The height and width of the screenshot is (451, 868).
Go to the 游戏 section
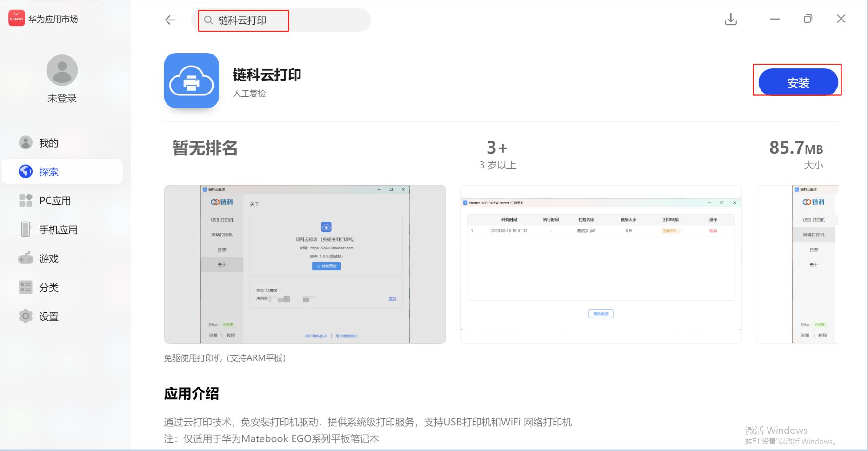(x=62, y=258)
